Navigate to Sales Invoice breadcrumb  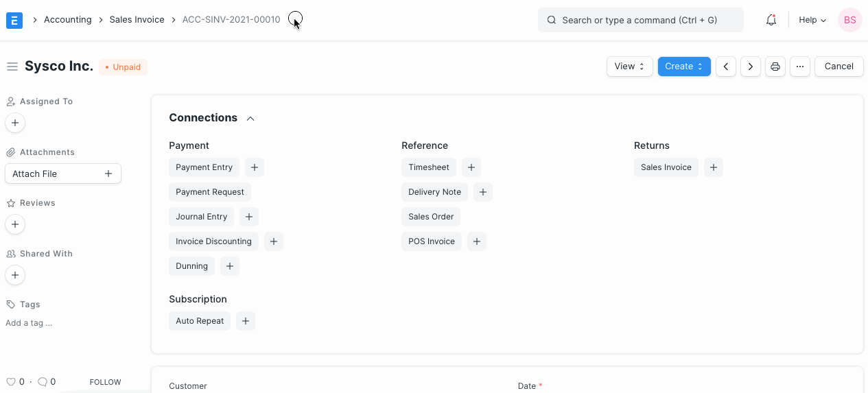point(137,20)
